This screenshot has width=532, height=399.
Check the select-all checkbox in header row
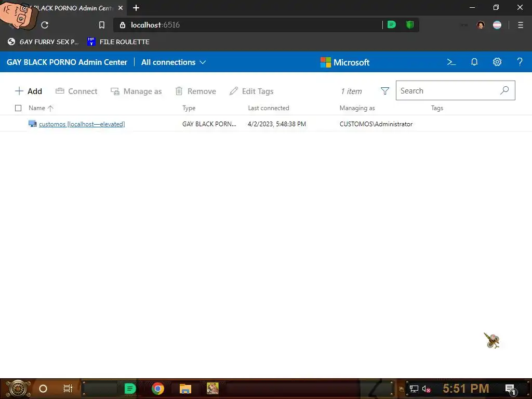tap(18, 108)
